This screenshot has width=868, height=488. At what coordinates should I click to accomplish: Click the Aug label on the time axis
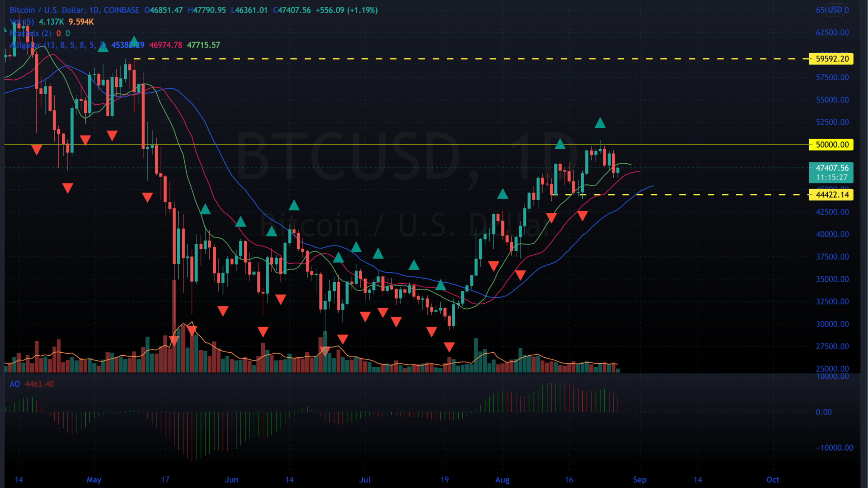(502, 480)
